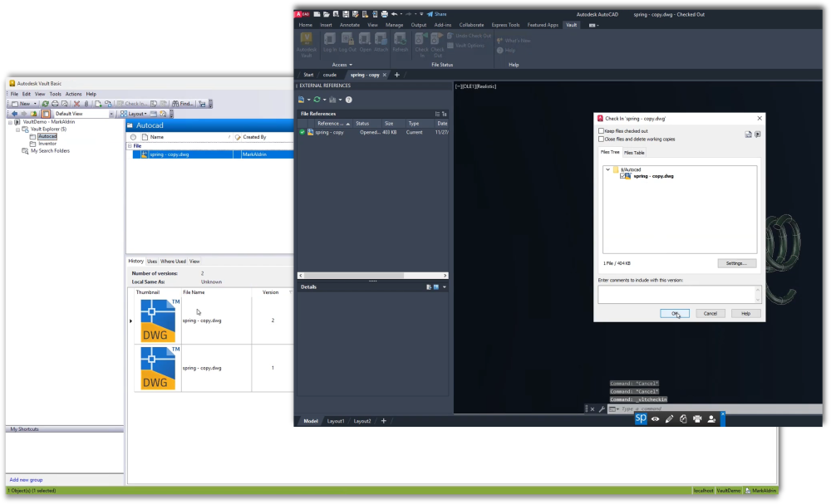
Task: Click the version 2 DWG thumbnail in History
Action: (x=157, y=321)
